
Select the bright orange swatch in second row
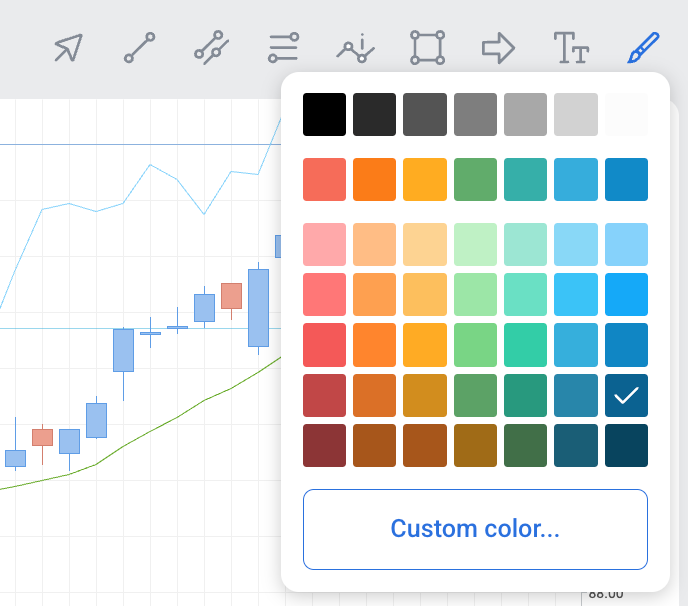pos(375,180)
